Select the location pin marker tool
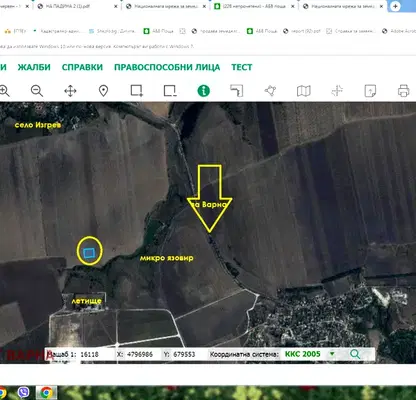Viewport: 416px width, 400px height. click(x=103, y=91)
